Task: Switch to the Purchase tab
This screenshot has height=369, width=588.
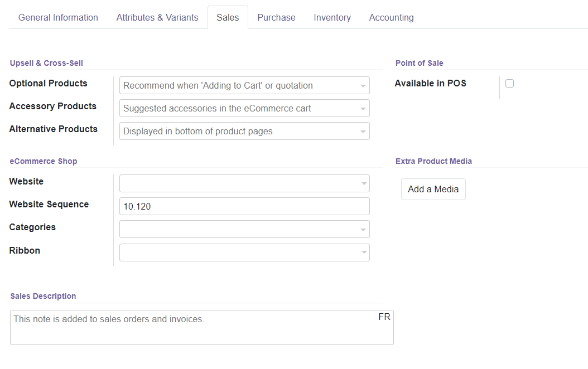Action: coord(276,17)
